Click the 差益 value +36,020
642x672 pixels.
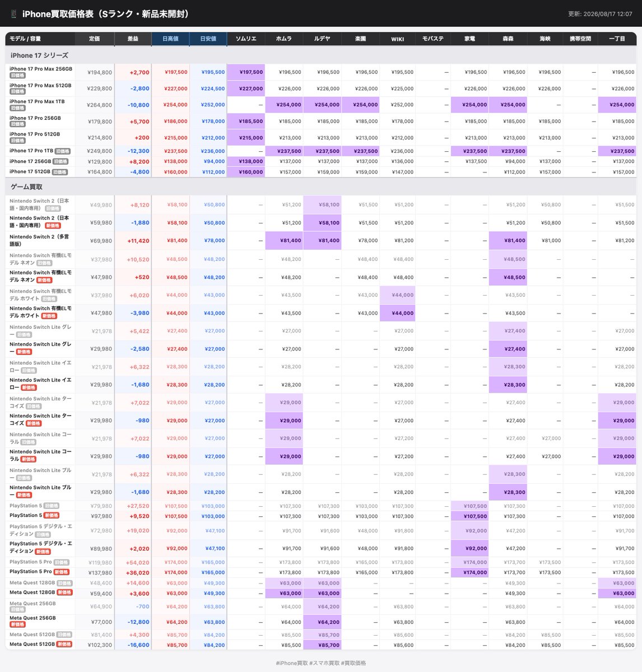click(138, 573)
